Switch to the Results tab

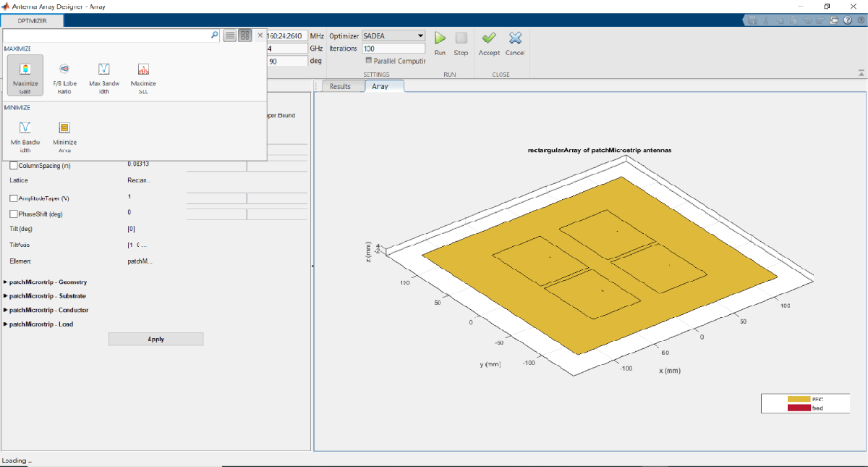[340, 86]
